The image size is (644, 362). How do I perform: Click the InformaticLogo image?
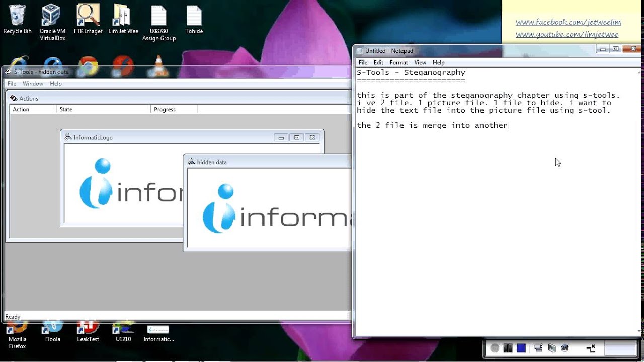[x=123, y=184]
